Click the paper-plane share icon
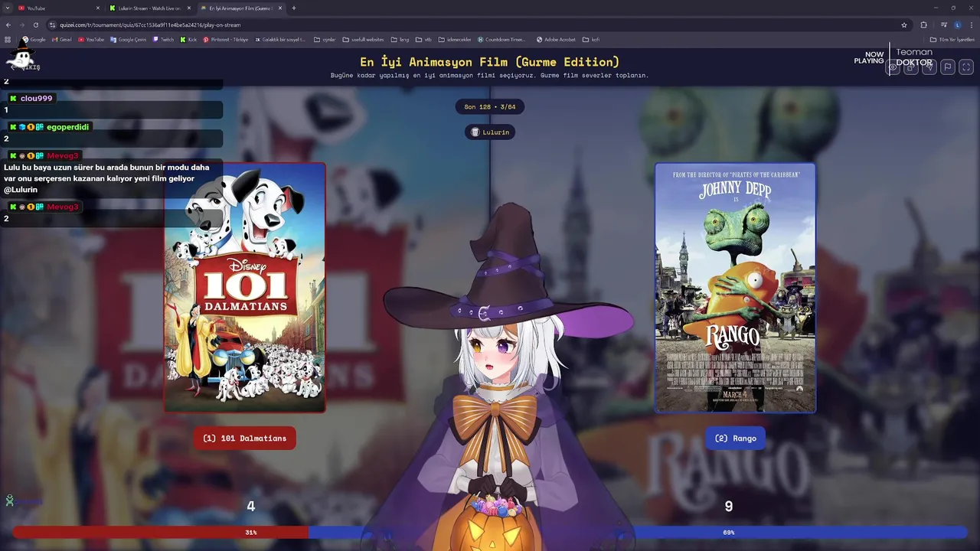The width and height of the screenshot is (980, 551). [x=929, y=67]
